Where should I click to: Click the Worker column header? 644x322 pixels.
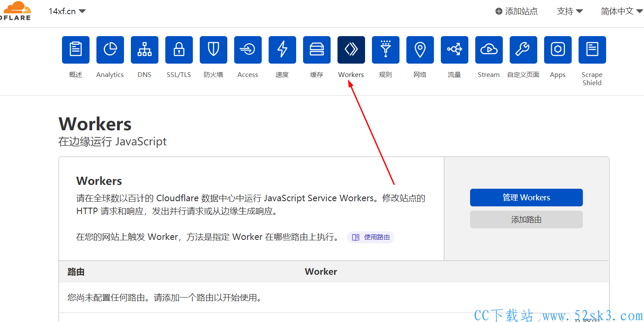321,272
